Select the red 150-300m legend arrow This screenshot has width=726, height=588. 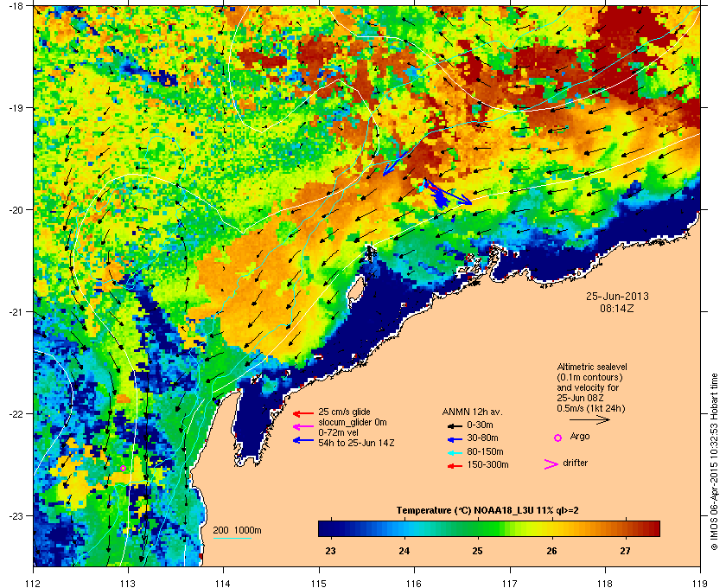click(455, 466)
